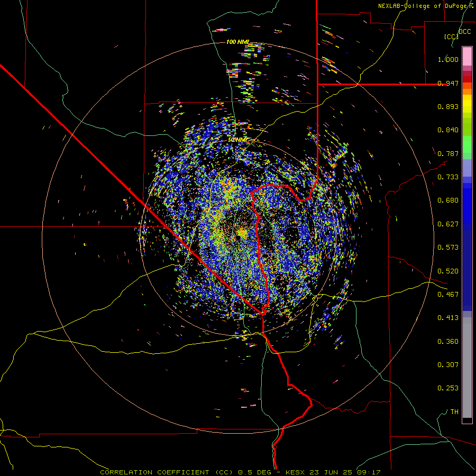Click the 0.947 scale value
Screen dimensions: 476x476
[x=448, y=83]
